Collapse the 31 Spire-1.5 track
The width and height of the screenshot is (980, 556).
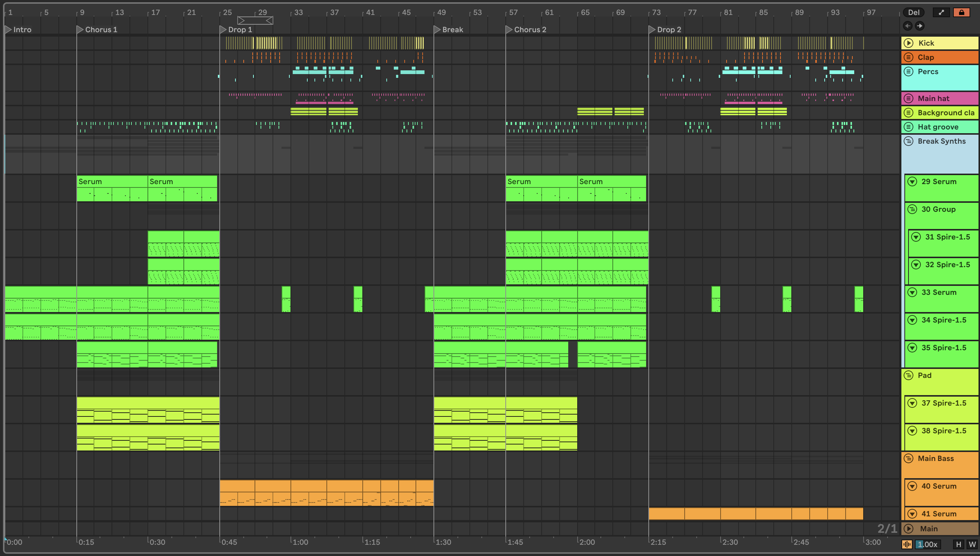[x=916, y=237]
